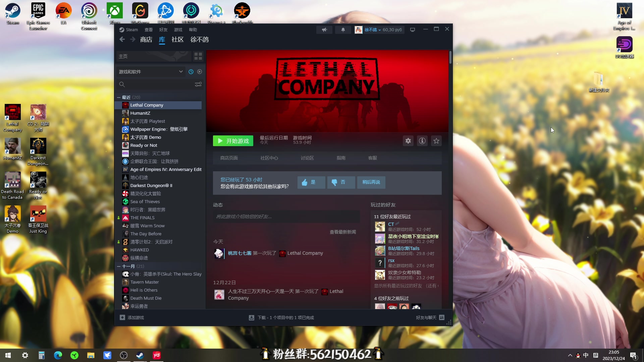
Task: Click the Steam announcements megaphone icon
Action: coord(324,30)
